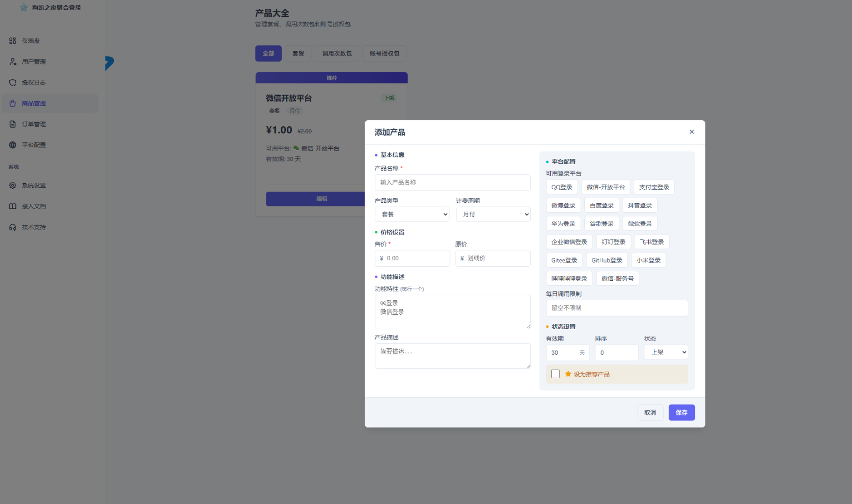Focus the 售价 price input

(x=412, y=258)
